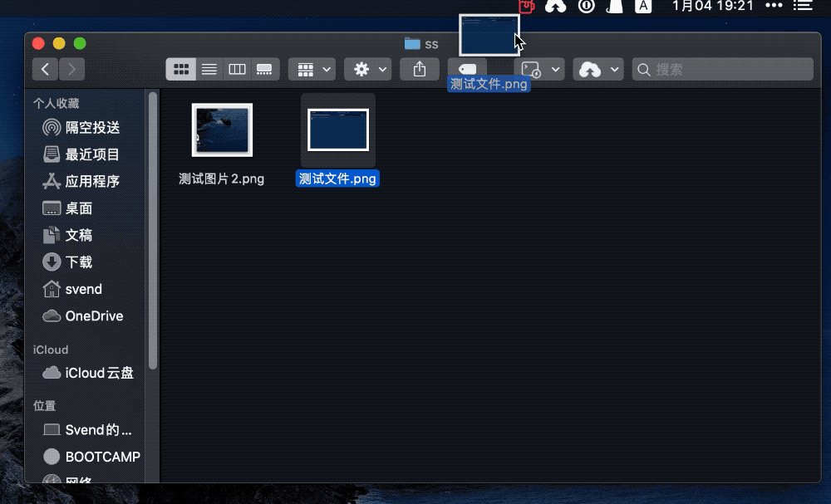Open the 1Password-style circle menu bar icon
The image size is (831, 504).
click(586, 6)
